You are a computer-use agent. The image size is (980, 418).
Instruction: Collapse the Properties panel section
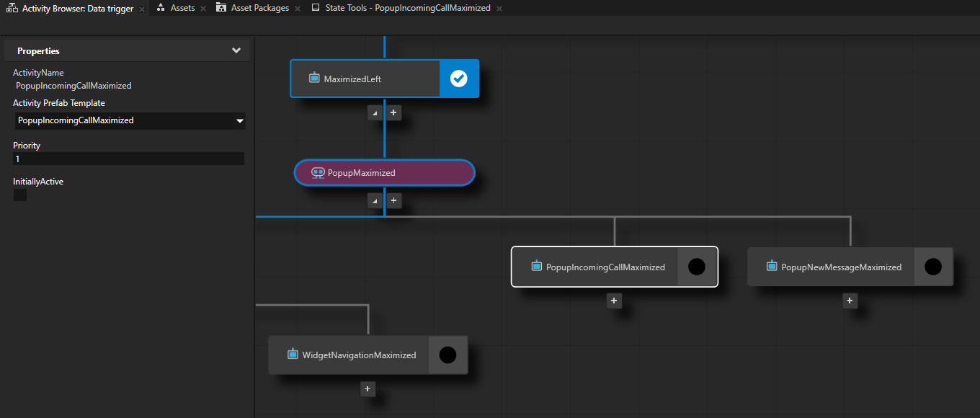click(236, 51)
